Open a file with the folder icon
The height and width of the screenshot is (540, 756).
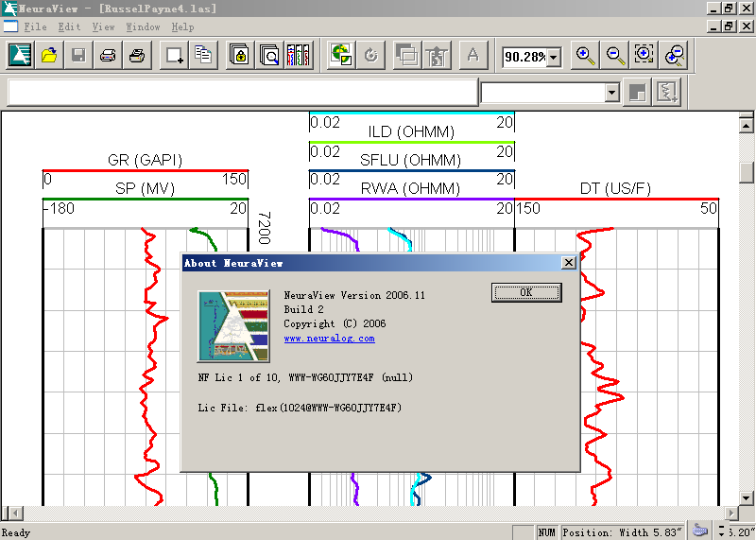click(49, 55)
